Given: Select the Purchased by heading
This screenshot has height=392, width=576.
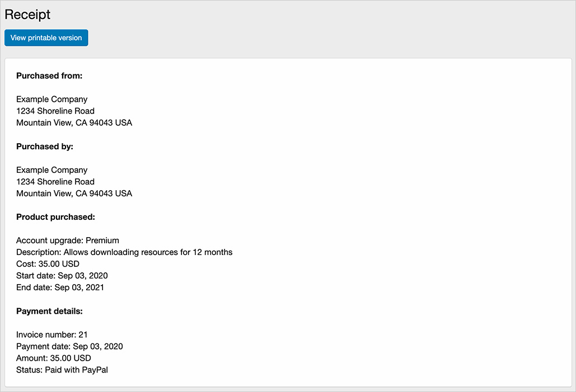Looking at the screenshot, I should [x=45, y=147].
